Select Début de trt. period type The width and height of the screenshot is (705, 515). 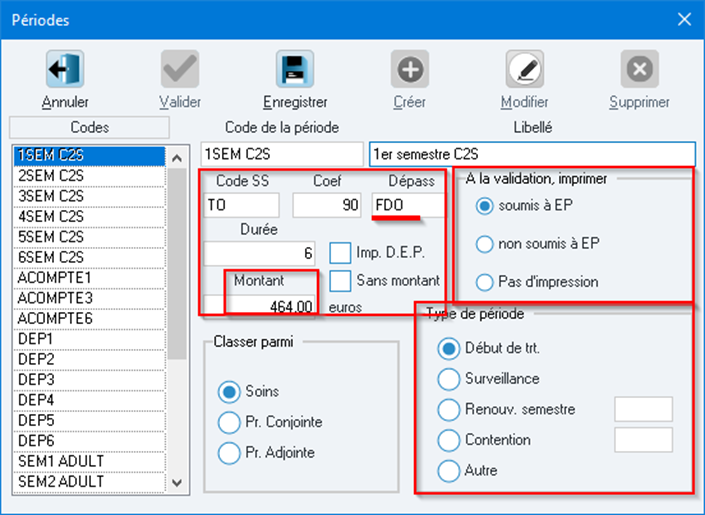(x=448, y=349)
